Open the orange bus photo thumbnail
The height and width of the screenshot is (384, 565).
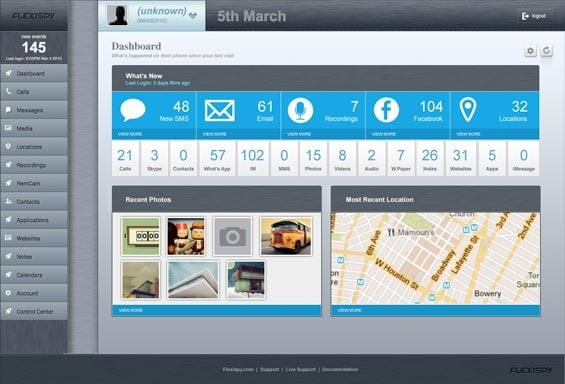tap(286, 236)
